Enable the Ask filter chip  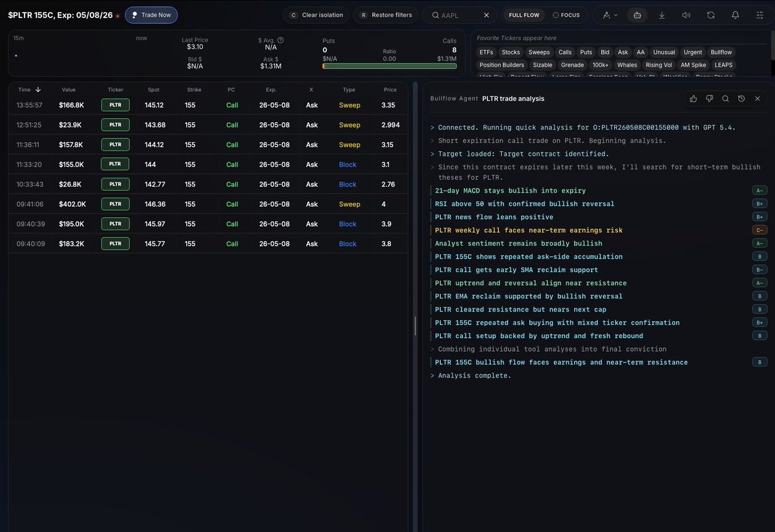coord(622,52)
